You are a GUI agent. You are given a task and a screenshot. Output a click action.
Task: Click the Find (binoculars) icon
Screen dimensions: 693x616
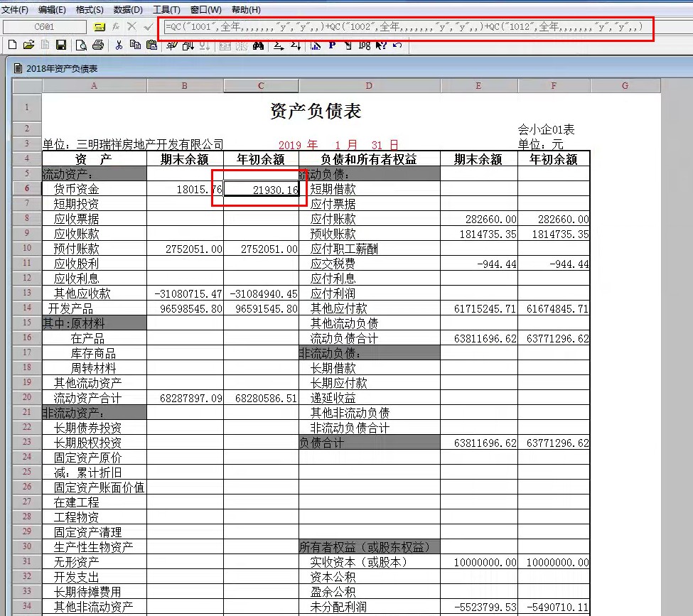click(258, 45)
